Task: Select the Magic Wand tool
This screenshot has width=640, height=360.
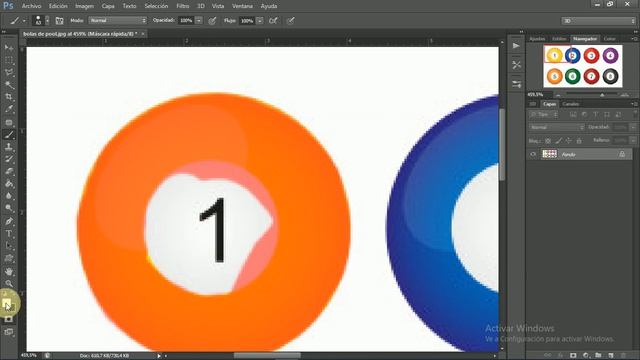Action: click(x=9, y=85)
